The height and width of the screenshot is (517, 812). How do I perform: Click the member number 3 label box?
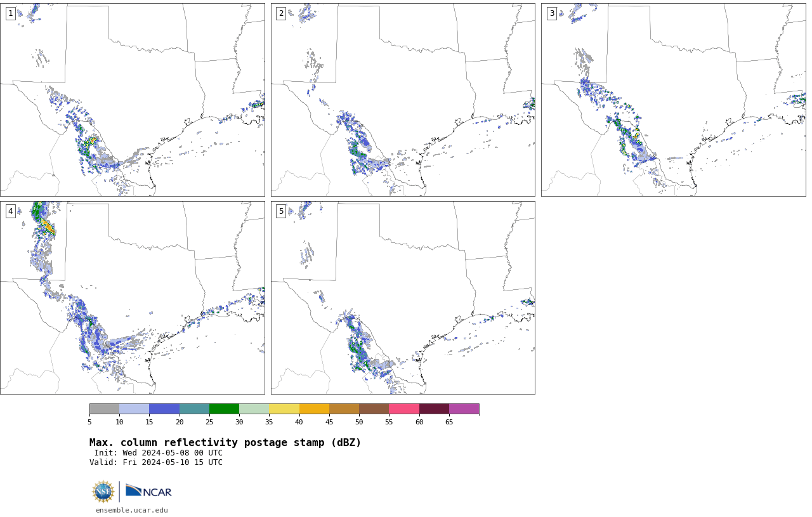click(x=552, y=13)
